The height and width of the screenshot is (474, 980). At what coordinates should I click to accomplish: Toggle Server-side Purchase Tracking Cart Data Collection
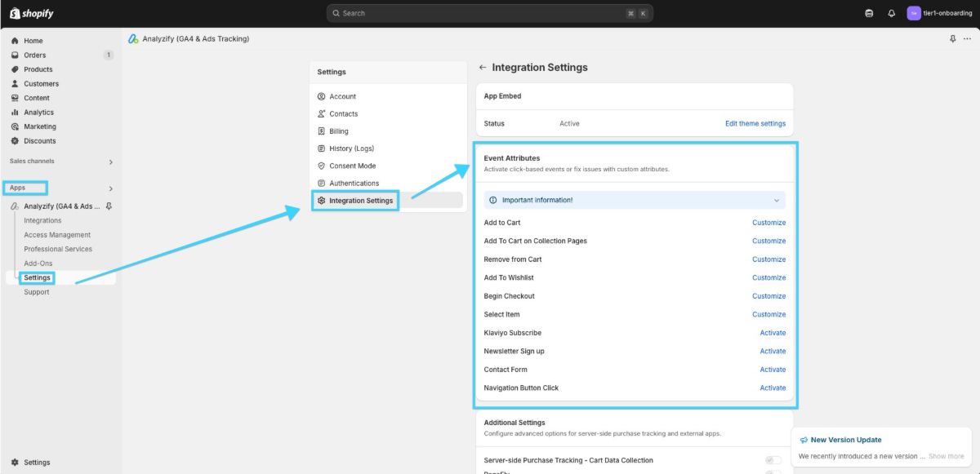click(773, 460)
